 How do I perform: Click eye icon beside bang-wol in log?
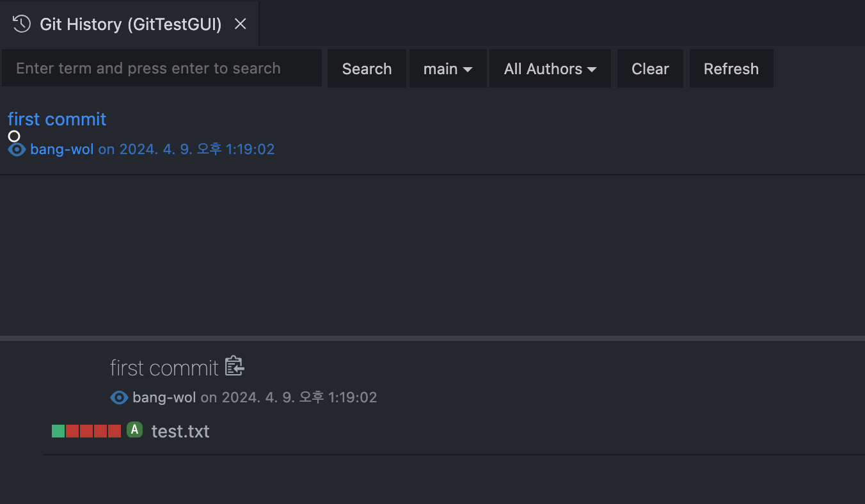(x=17, y=150)
